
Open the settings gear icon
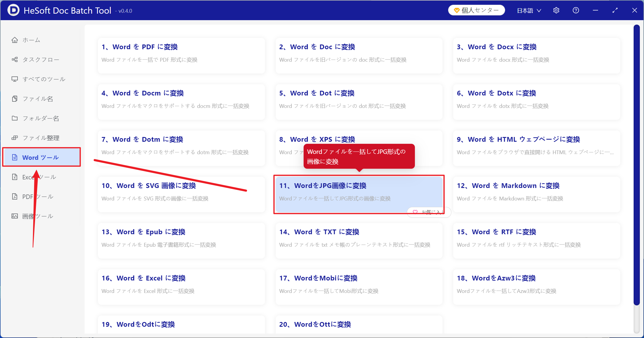[556, 10]
